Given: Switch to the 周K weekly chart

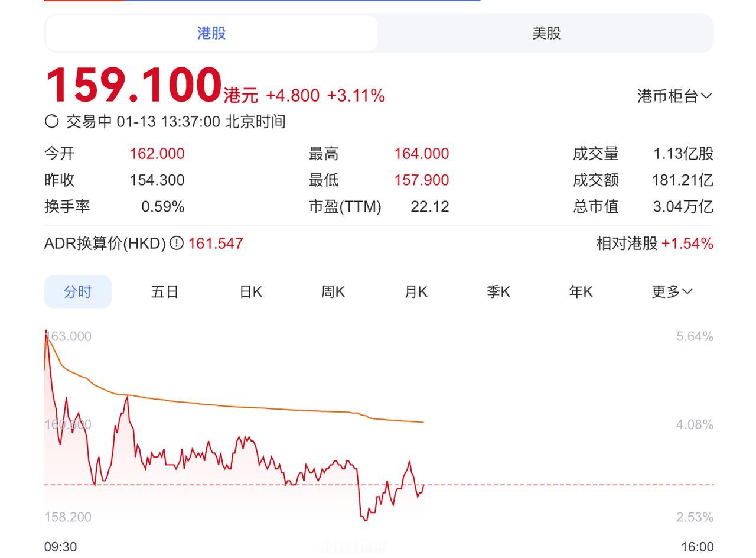Looking at the screenshot, I should pyautogui.click(x=333, y=291).
